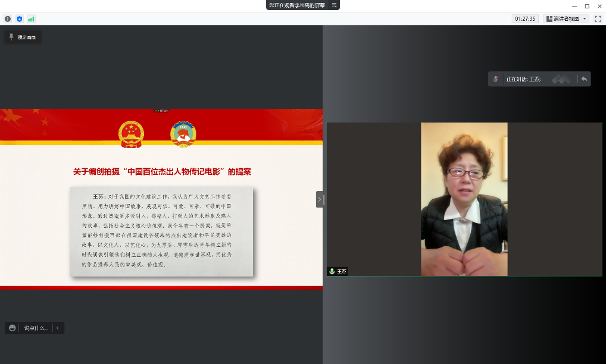
Task: Collapse the chat bar with left chevron
Action: [x=57, y=328]
